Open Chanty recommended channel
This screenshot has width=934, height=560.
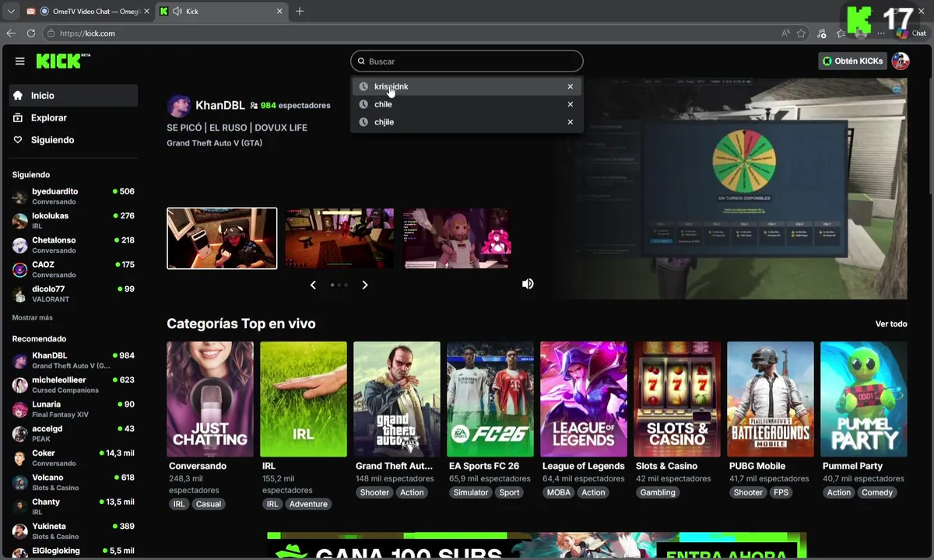73,506
